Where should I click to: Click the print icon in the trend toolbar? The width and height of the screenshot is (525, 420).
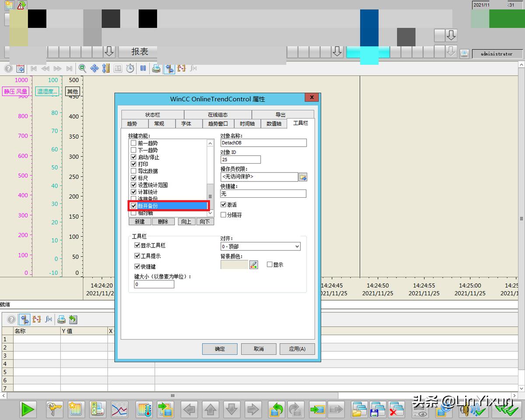(x=156, y=68)
